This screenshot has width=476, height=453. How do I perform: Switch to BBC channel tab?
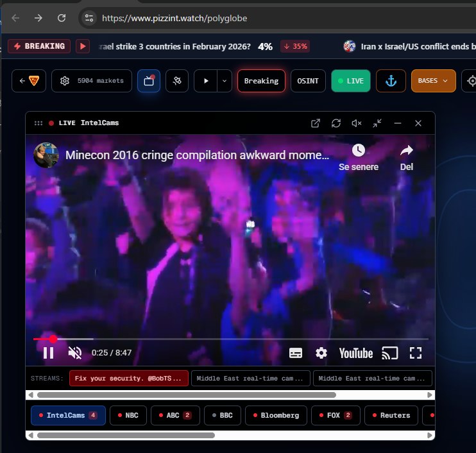pos(223,415)
